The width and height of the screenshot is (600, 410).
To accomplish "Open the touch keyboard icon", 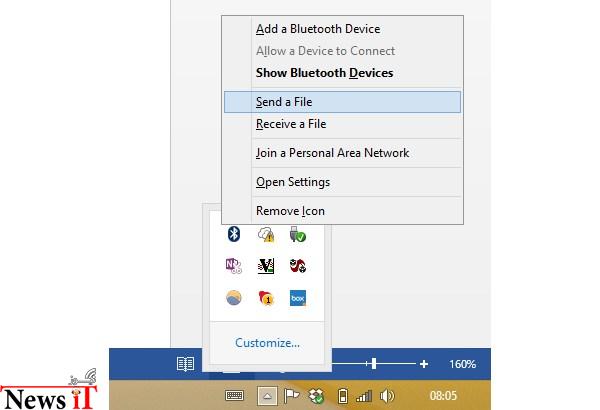I will (x=235, y=395).
